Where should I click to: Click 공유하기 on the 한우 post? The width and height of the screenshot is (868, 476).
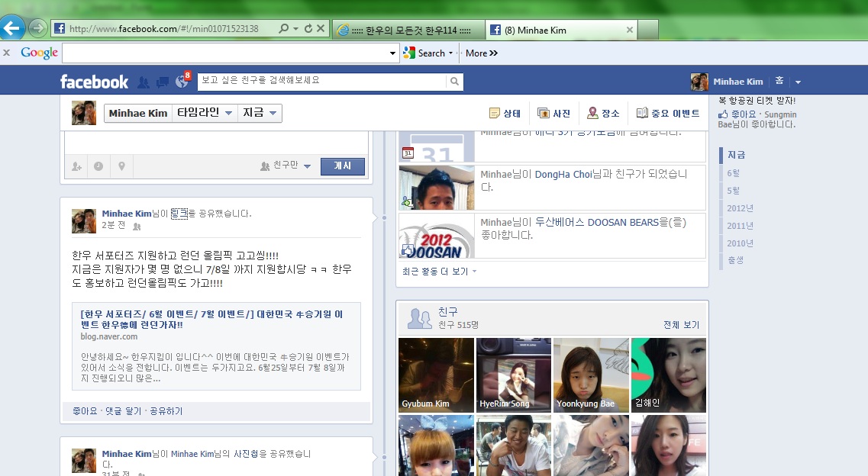166,410
